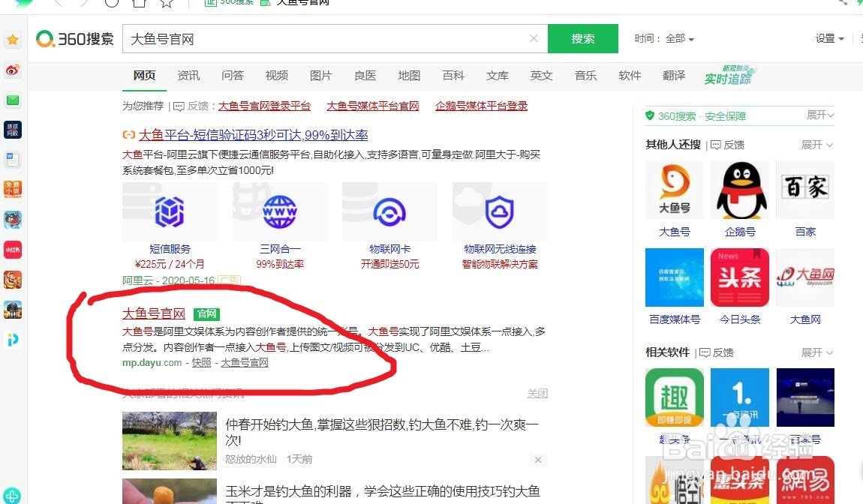Switch to the 百科 tab
Screen dimensions: 863x504
(453, 76)
